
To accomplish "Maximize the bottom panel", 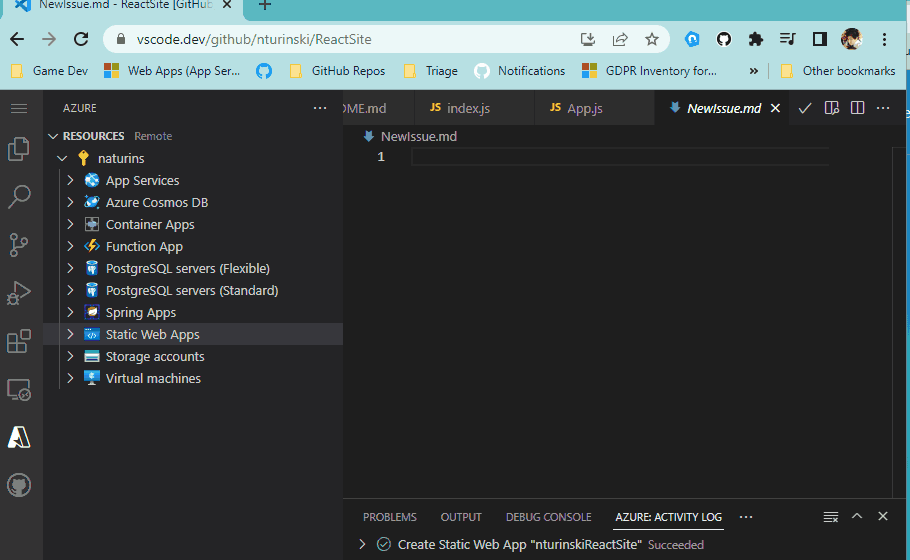I will pos(857,516).
